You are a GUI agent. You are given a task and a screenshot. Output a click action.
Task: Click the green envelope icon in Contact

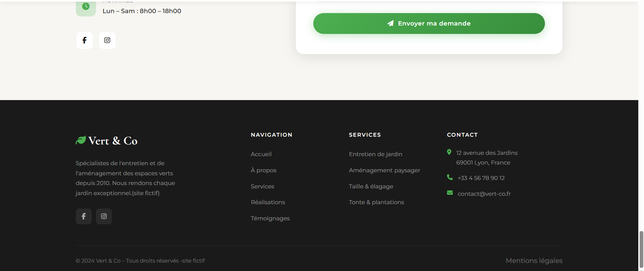point(450,193)
